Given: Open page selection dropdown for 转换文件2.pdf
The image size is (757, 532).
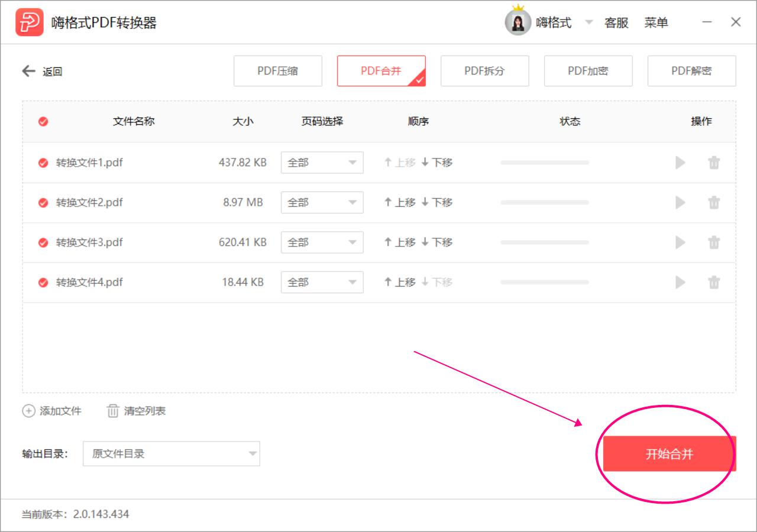Looking at the screenshot, I should 322,202.
